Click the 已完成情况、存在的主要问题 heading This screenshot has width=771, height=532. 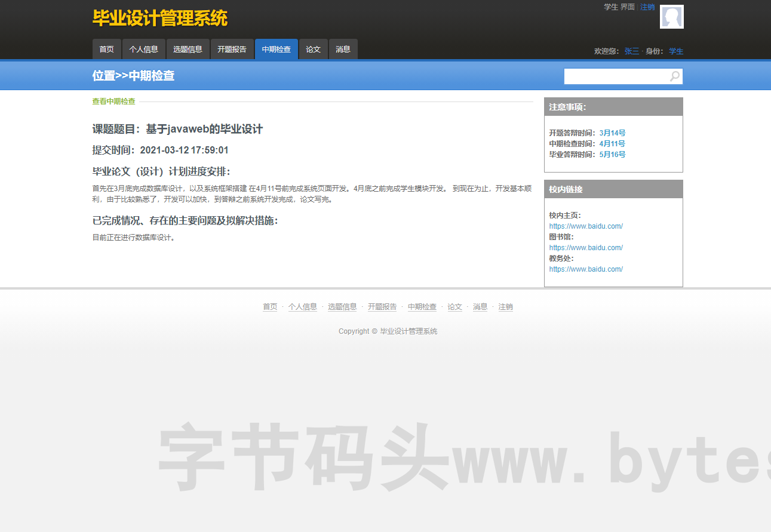point(185,220)
